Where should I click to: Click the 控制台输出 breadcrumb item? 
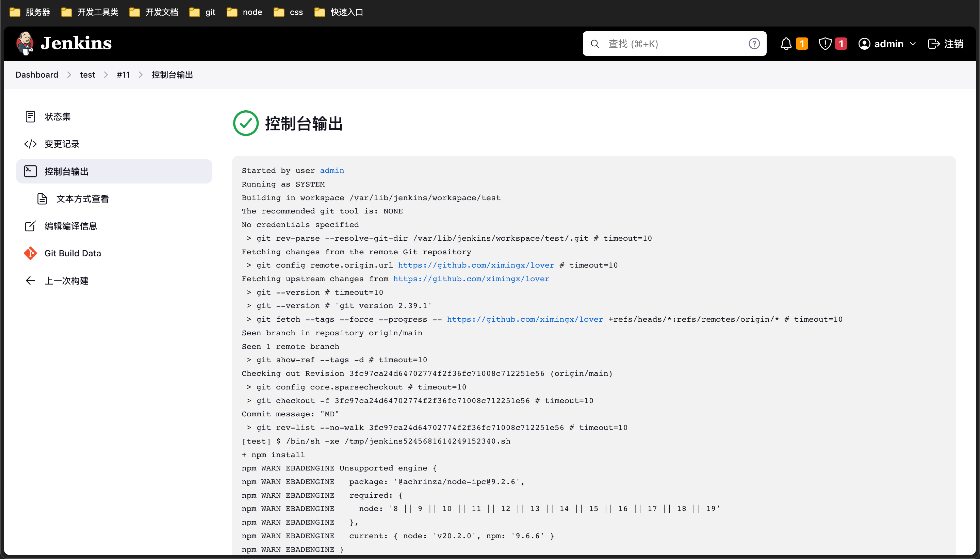172,75
